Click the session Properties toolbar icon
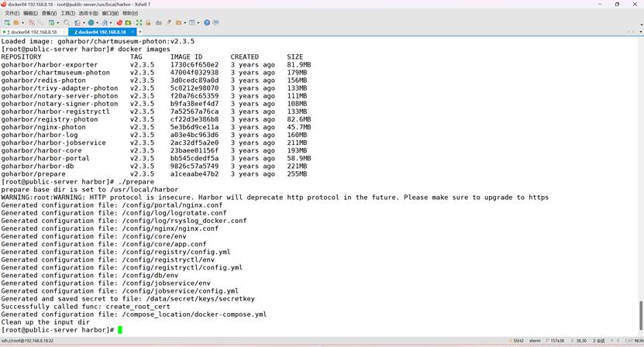The height and width of the screenshot is (347, 644). point(52,22)
